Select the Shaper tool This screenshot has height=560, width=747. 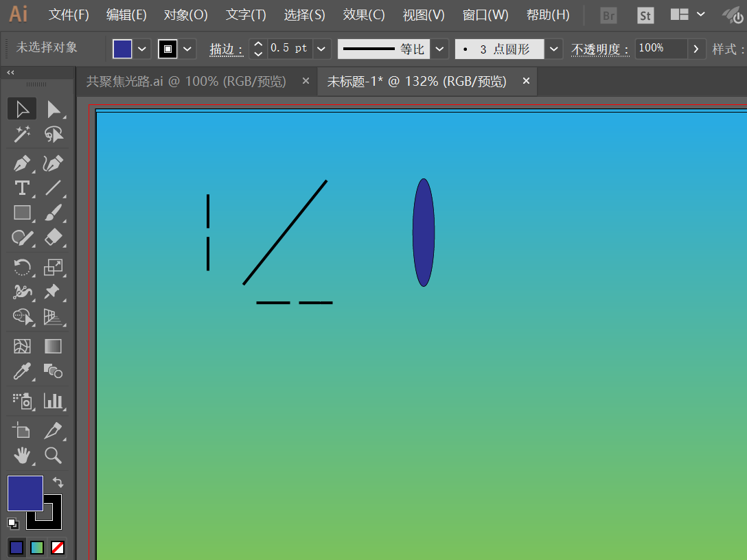point(22,237)
